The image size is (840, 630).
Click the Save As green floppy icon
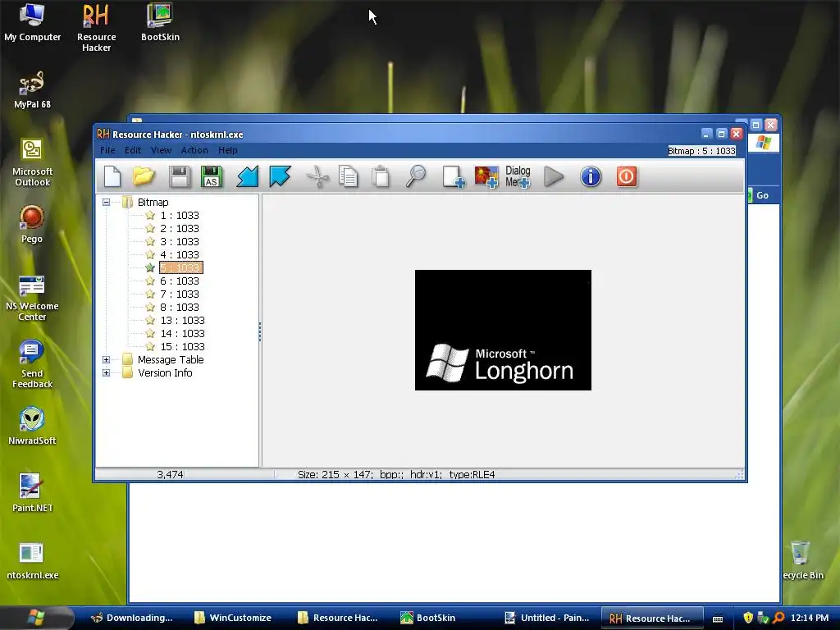click(x=212, y=177)
